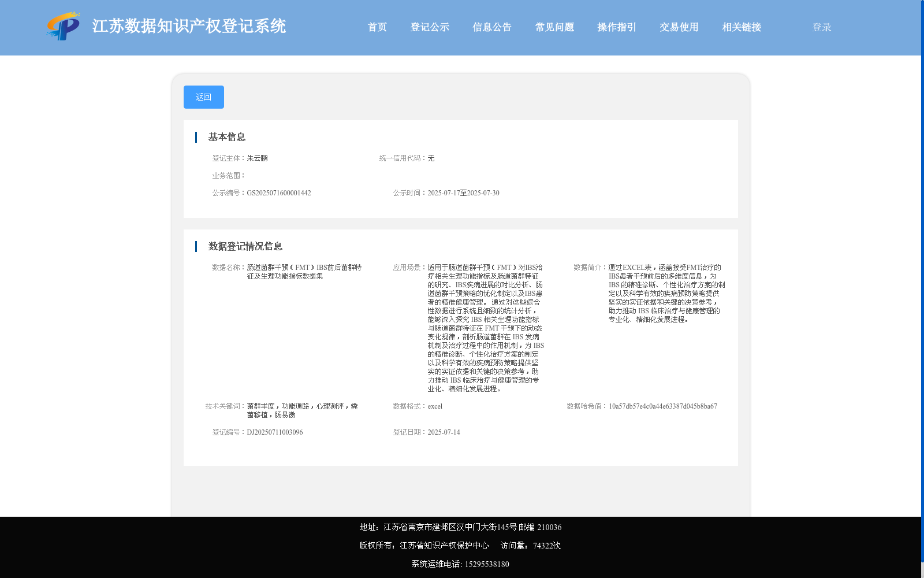Select the 数据登记情况信息 section heading
Viewport: 924px width, 578px height.
(245, 246)
